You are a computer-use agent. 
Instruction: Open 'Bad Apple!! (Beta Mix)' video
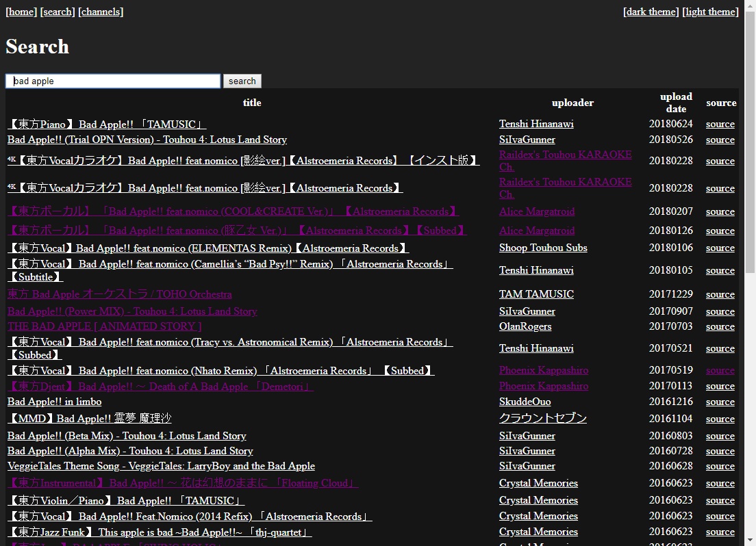click(127, 436)
